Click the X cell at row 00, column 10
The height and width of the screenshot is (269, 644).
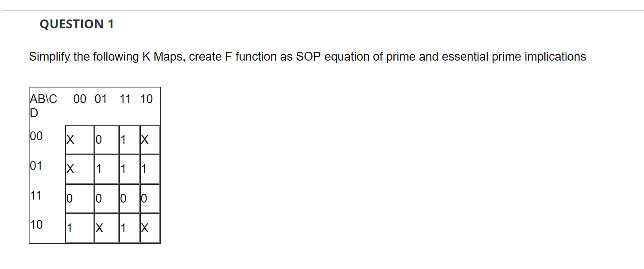[150, 140]
